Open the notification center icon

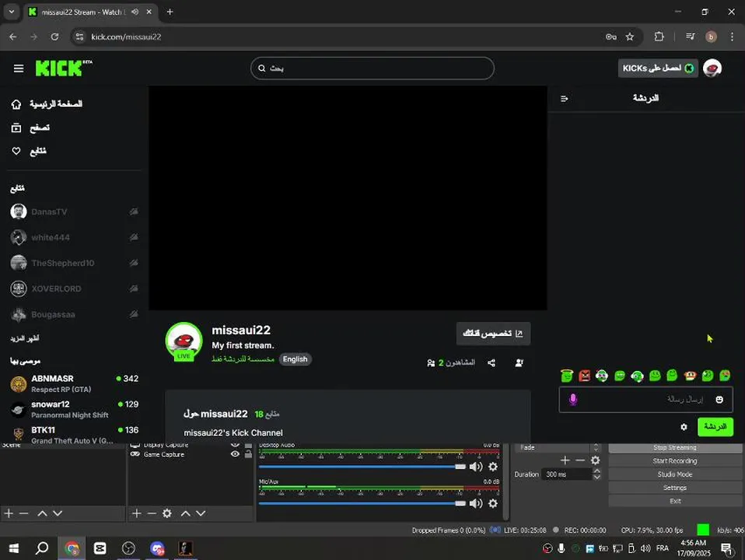tap(726, 549)
